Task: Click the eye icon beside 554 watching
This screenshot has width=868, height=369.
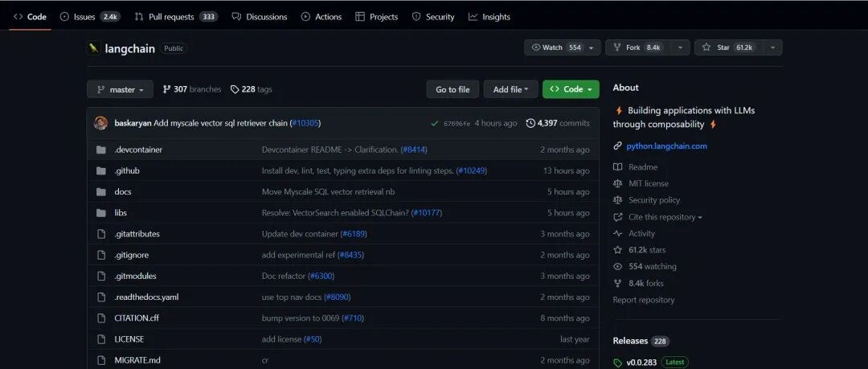Action: [x=618, y=267]
